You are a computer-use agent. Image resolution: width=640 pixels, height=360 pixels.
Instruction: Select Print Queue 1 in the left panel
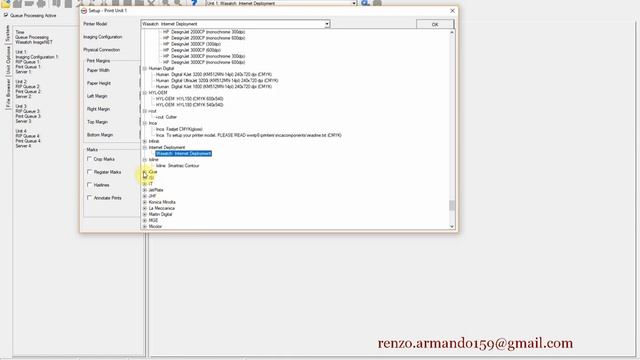(x=28, y=67)
